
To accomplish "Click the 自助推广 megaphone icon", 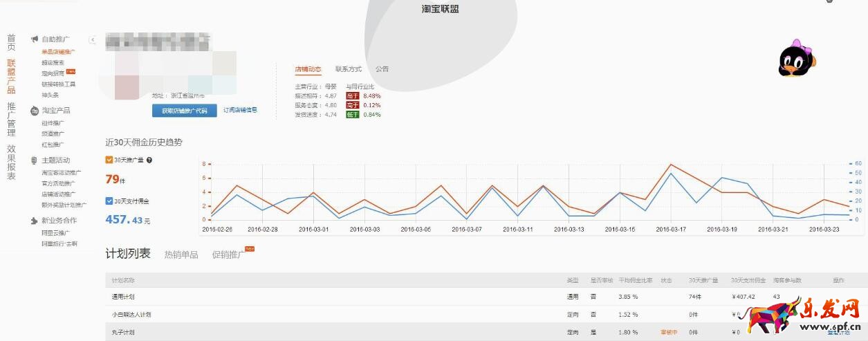I will [x=35, y=39].
